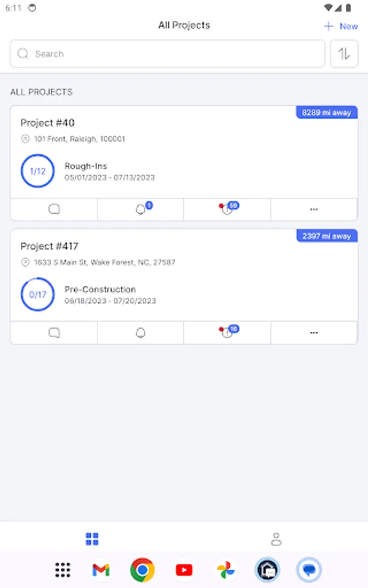View alerts with 59 badge on Project #40

pyautogui.click(x=227, y=209)
